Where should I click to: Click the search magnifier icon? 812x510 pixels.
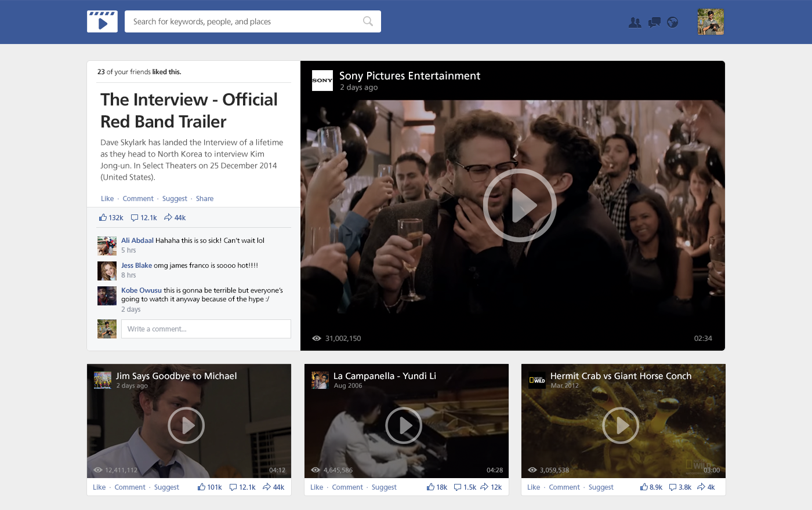click(368, 21)
